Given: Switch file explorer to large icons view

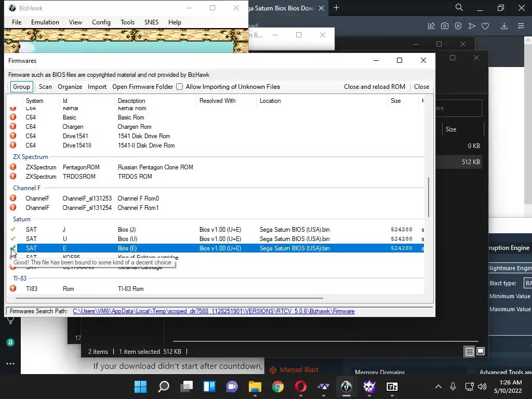Looking at the screenshot, I should pyautogui.click(x=481, y=352).
